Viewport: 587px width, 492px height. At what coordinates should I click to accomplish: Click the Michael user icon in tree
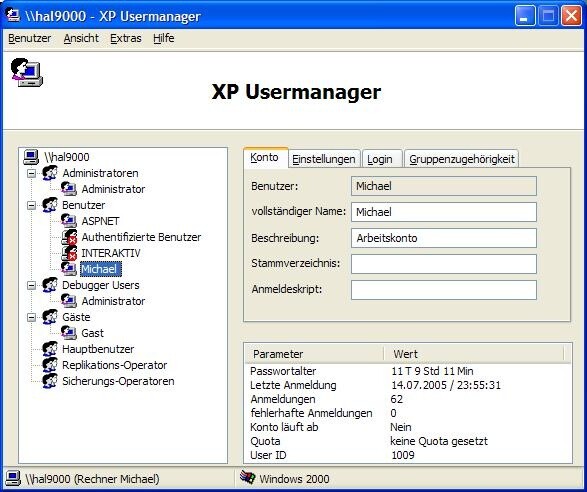(69, 269)
